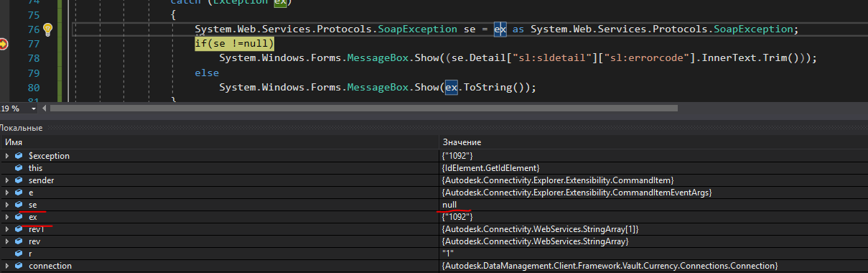
Task: Click the cube icon next to rev1
Action: tap(19, 228)
